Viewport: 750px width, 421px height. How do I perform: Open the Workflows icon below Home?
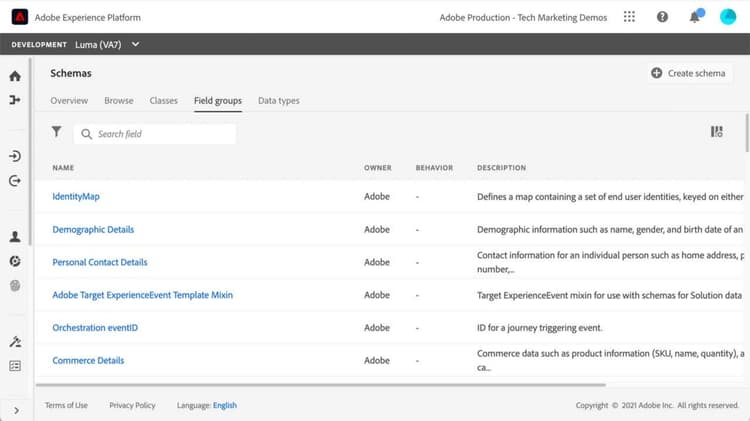coord(14,100)
